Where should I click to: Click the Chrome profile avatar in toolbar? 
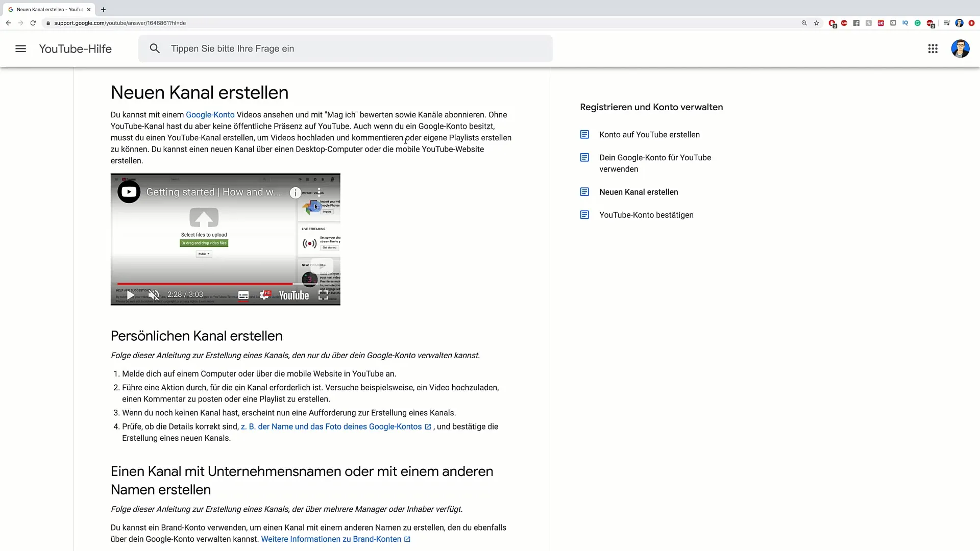point(959,23)
